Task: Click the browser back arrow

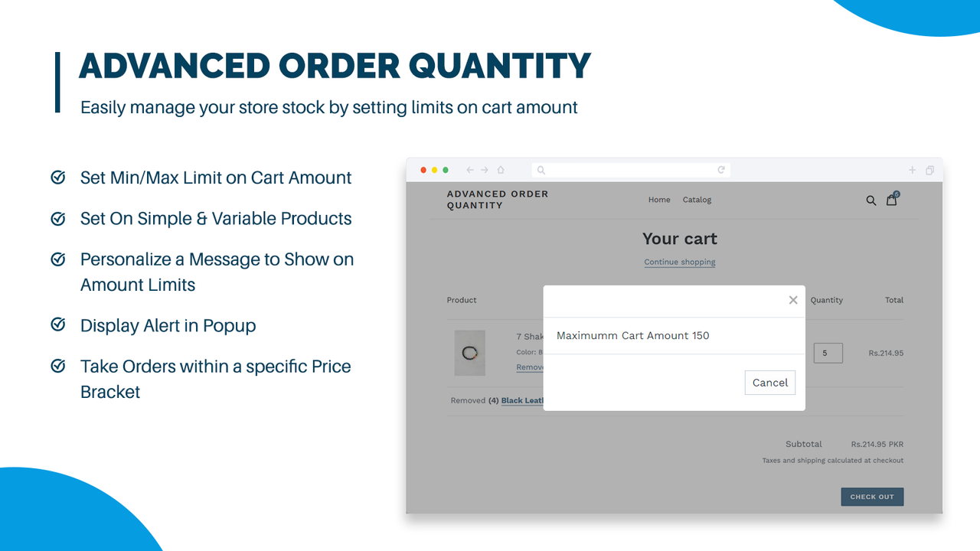Action: coord(469,170)
